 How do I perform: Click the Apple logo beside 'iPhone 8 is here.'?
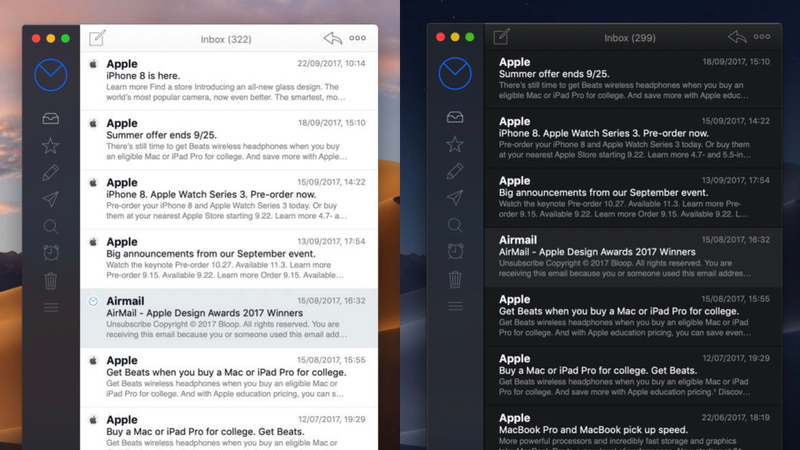(x=93, y=64)
